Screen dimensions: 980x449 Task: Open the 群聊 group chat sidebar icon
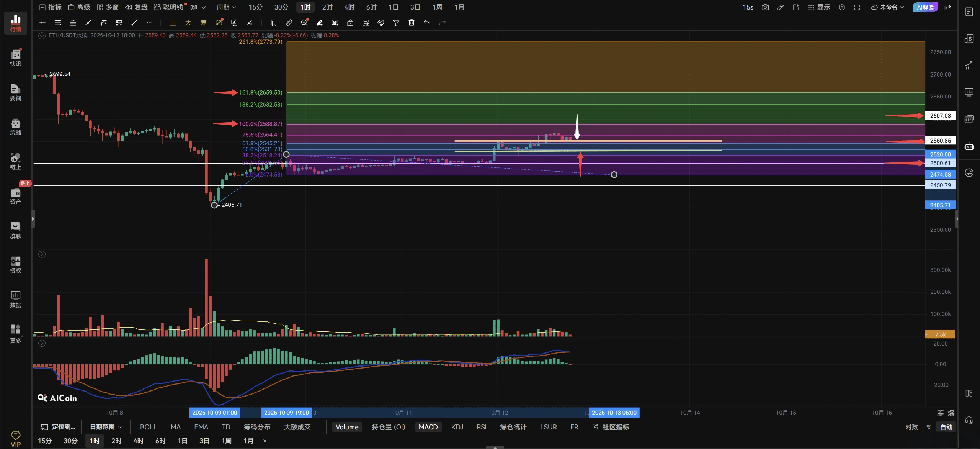tap(16, 230)
